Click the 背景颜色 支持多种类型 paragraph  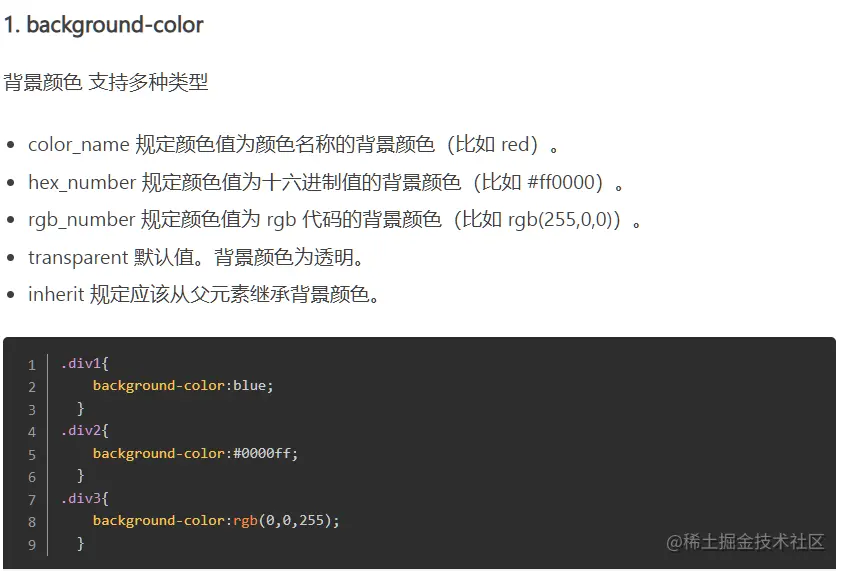(x=106, y=82)
